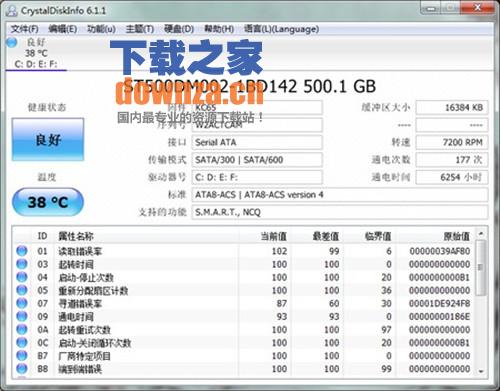
Task: Click the status orb of attribute 0C
Action: [x=22, y=342]
